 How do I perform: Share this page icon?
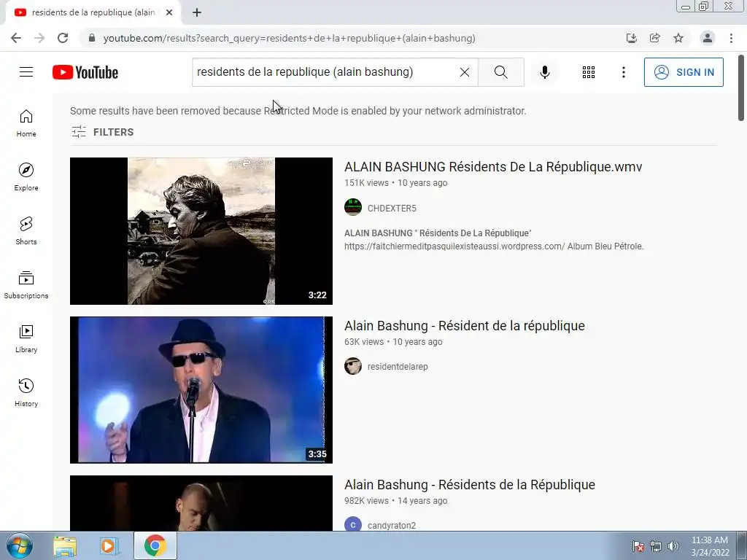(655, 38)
